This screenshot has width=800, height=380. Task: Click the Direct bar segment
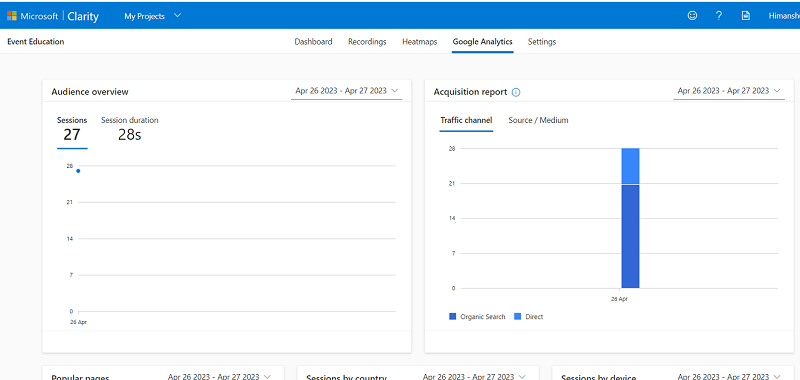(x=630, y=166)
